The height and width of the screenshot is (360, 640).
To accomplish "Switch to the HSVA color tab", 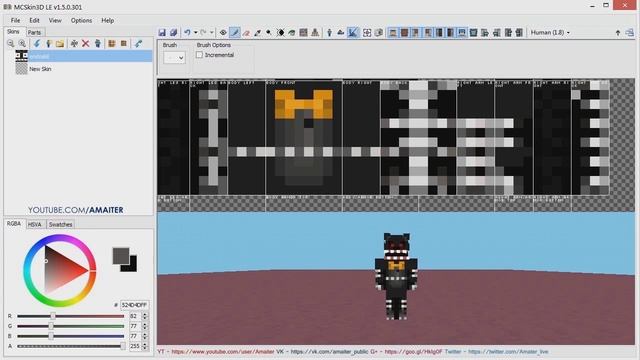I will tap(35, 224).
